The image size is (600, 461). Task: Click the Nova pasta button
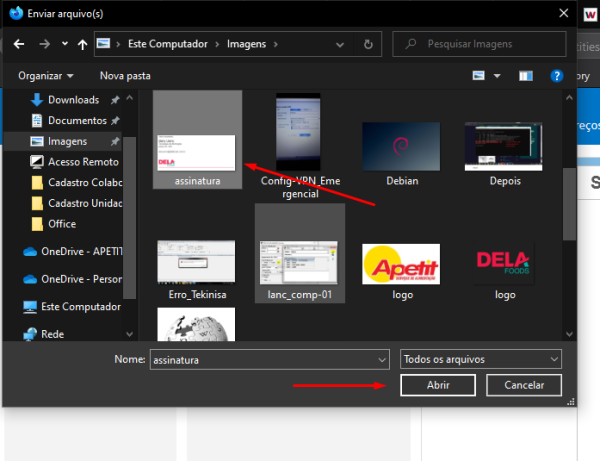click(125, 76)
